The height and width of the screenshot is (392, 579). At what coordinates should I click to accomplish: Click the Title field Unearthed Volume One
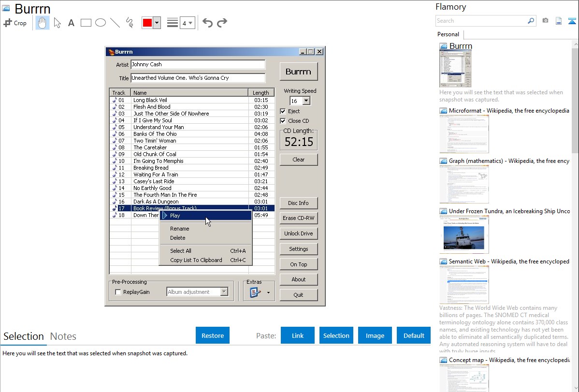198,78
